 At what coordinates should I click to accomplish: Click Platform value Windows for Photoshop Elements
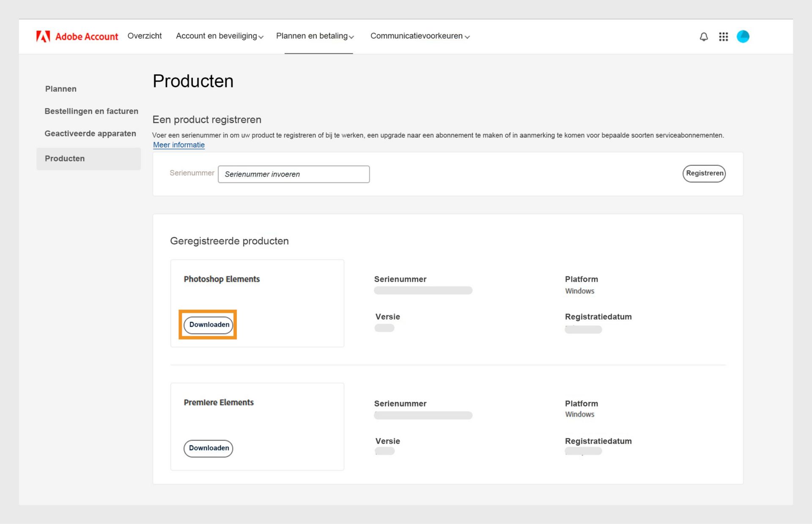(x=579, y=291)
